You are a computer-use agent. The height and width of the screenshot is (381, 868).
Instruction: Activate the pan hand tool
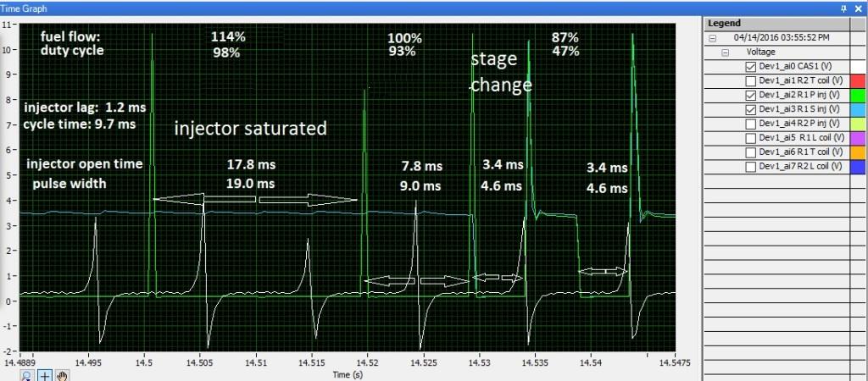(x=63, y=374)
